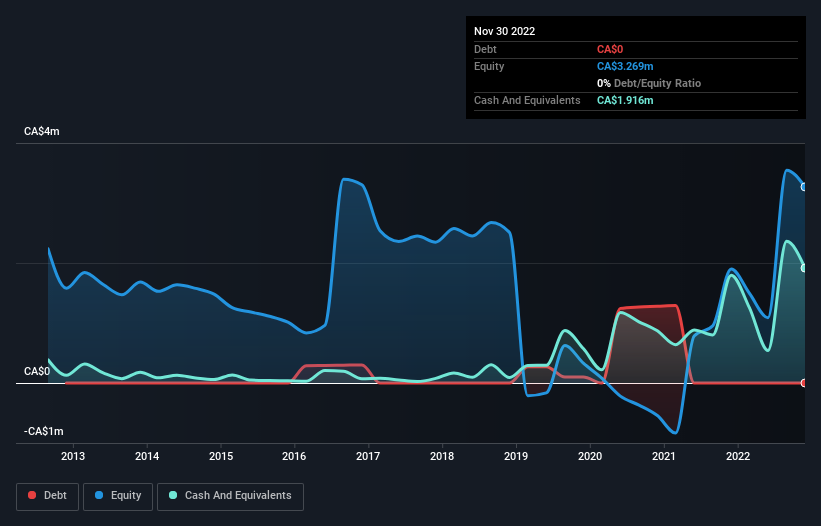This screenshot has width=821, height=526.
Task: Click the Equity row label in the tooltip
Action: point(489,66)
